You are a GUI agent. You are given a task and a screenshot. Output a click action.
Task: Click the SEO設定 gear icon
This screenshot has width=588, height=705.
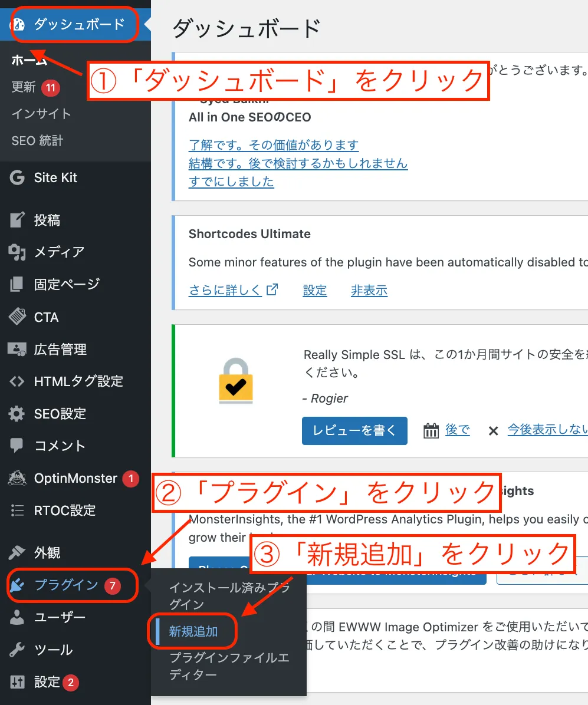click(17, 414)
